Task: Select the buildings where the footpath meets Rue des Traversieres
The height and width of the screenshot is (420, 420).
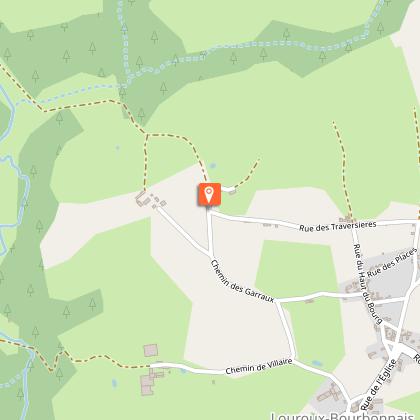Action: pyautogui.click(x=347, y=220)
